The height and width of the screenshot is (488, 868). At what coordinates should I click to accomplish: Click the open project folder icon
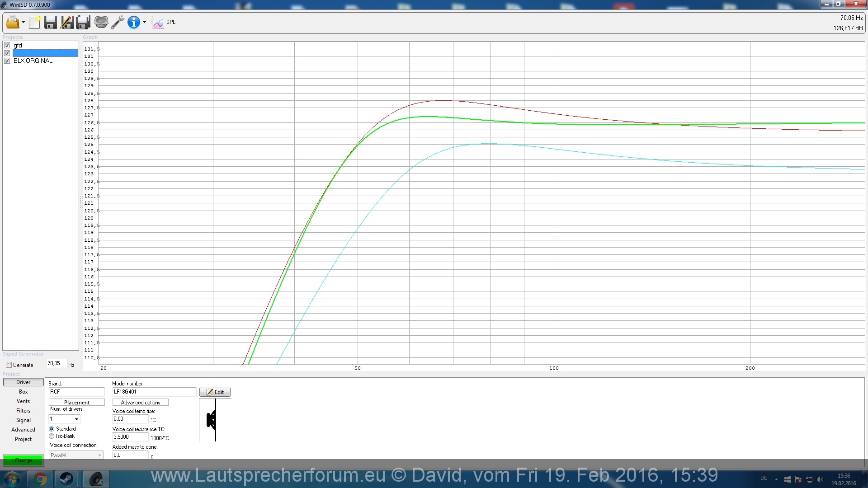coord(12,22)
